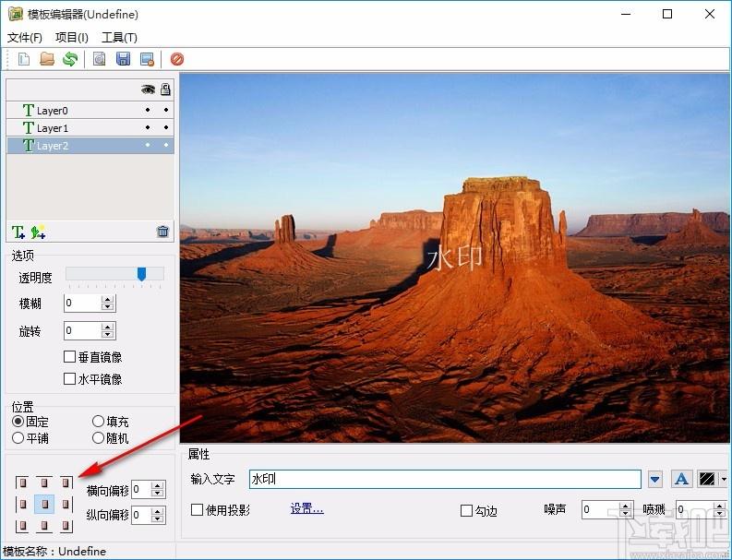Open the font settings with the A button
This screenshot has height=560, width=732.
click(681, 479)
